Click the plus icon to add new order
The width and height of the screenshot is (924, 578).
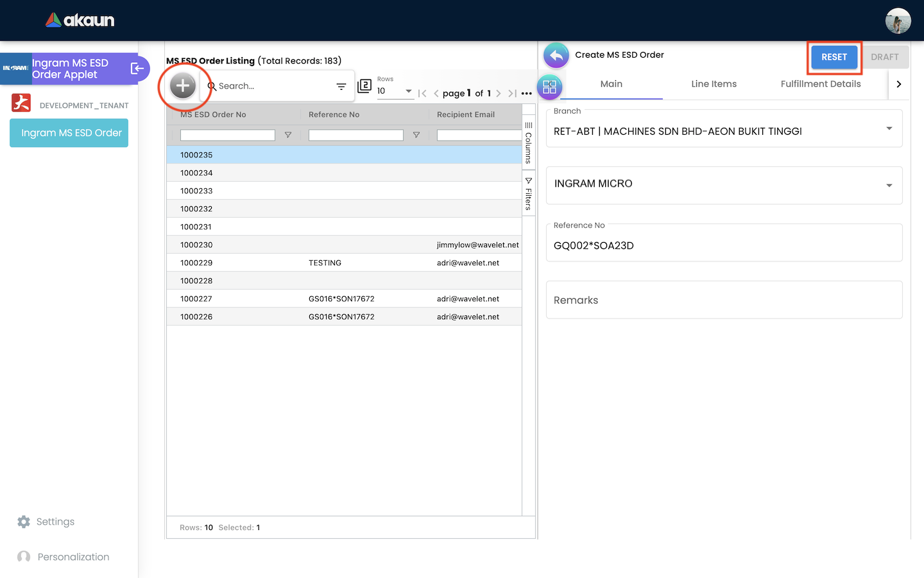tap(183, 85)
